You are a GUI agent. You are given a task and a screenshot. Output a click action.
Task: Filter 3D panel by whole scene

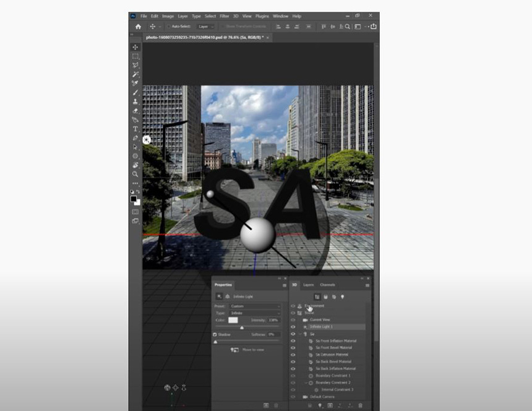tap(317, 297)
